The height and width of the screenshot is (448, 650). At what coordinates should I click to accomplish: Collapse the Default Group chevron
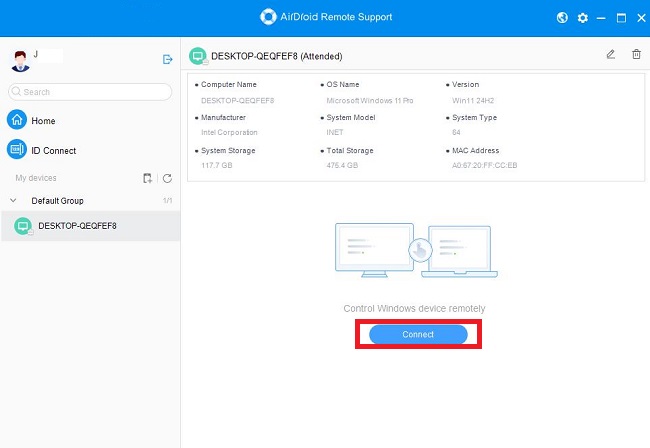pyautogui.click(x=14, y=200)
